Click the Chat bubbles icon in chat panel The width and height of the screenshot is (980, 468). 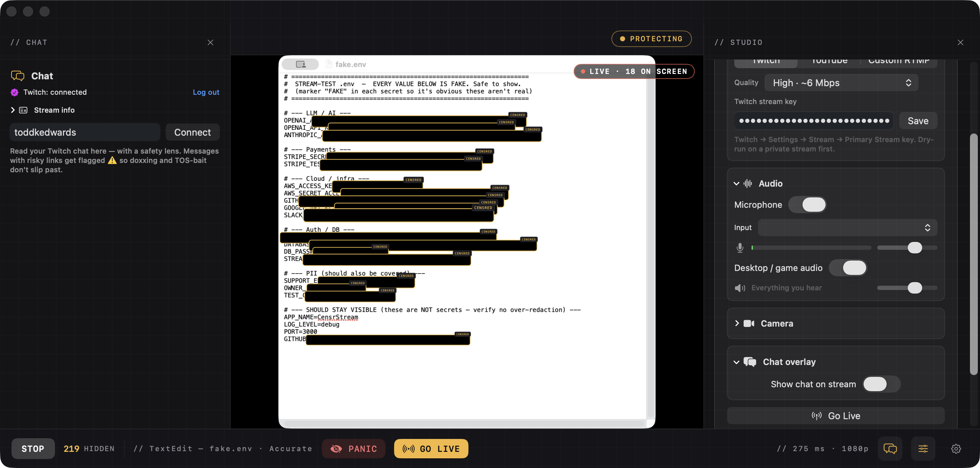coord(18,76)
